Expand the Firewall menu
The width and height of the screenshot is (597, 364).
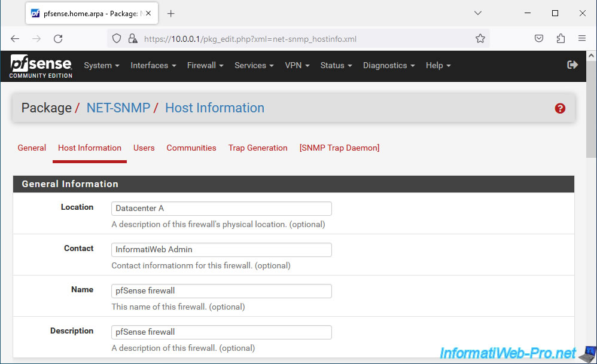pos(205,65)
